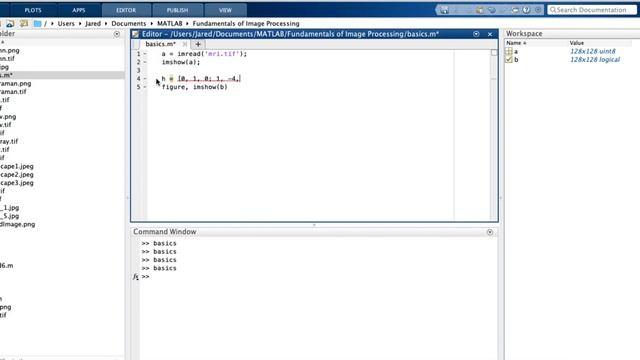Click the fx function browser icon
This screenshot has height=360, width=640.
136,277
